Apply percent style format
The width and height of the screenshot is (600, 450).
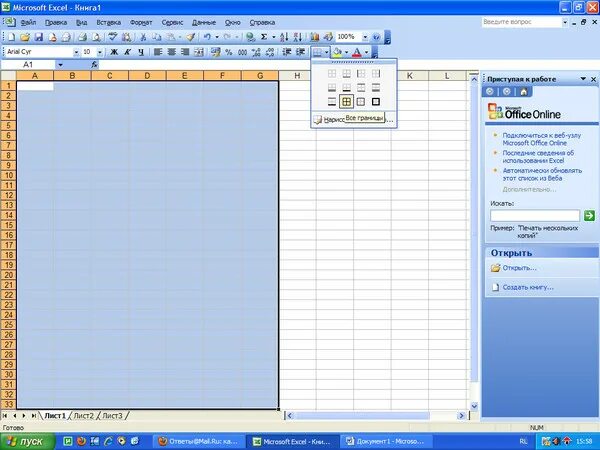[x=229, y=52]
